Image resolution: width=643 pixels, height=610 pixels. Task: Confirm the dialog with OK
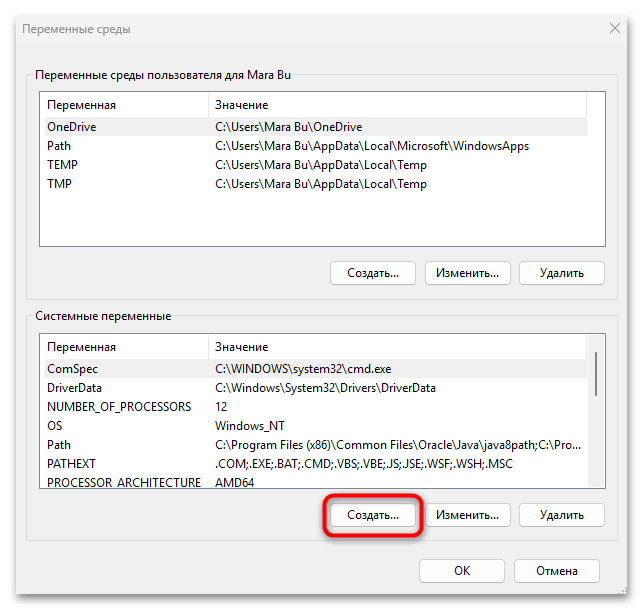click(461, 571)
